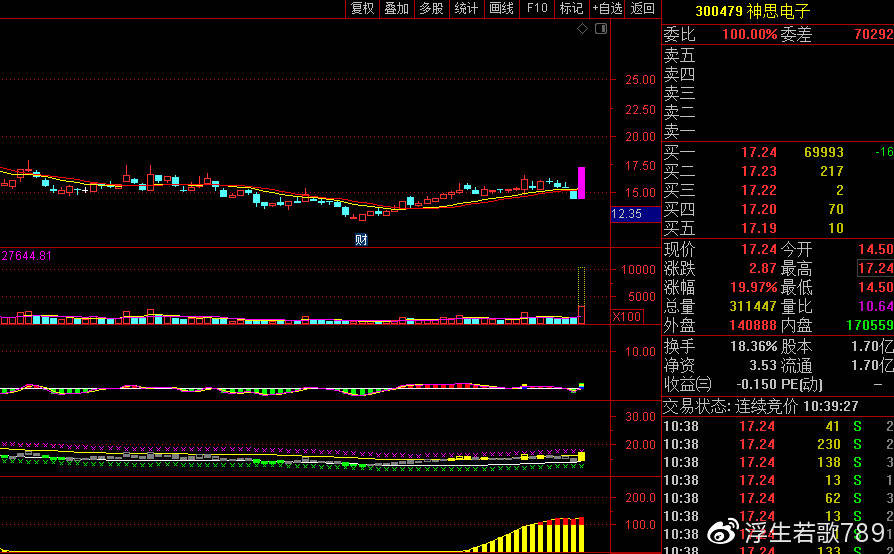894x554 pixels.
Task: Add stock via +自选 button
Action: [x=607, y=8]
